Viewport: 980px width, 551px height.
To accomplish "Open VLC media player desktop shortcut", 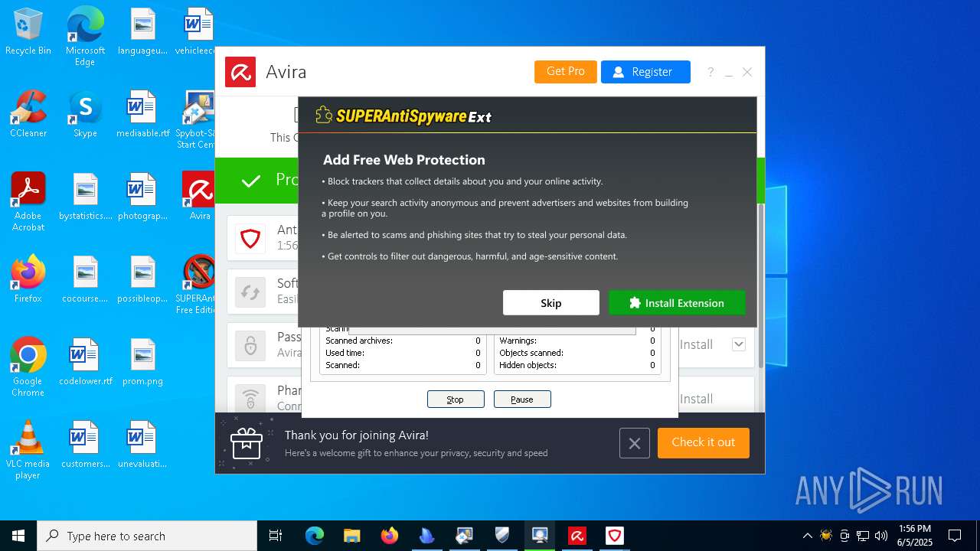I will (28, 450).
